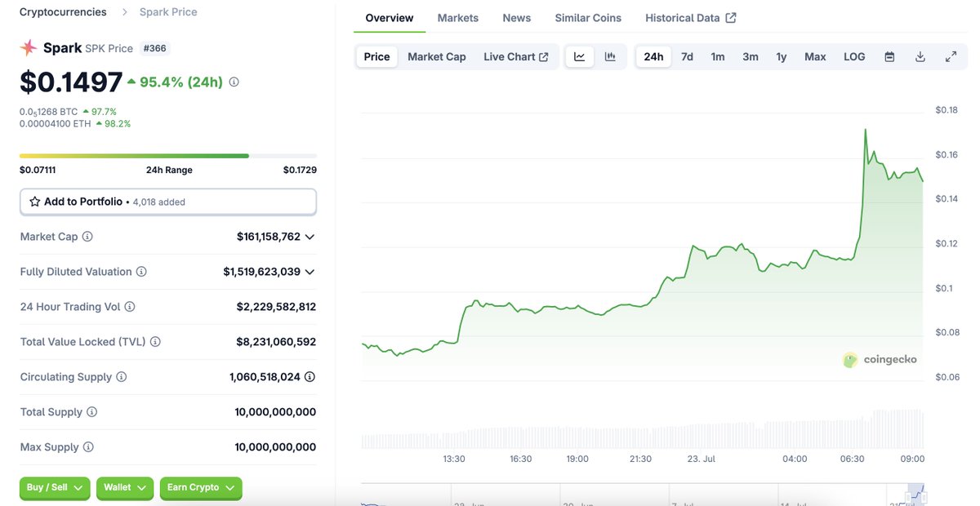Click the $0.07111 range low value
The height and width of the screenshot is (506, 980).
tap(38, 170)
